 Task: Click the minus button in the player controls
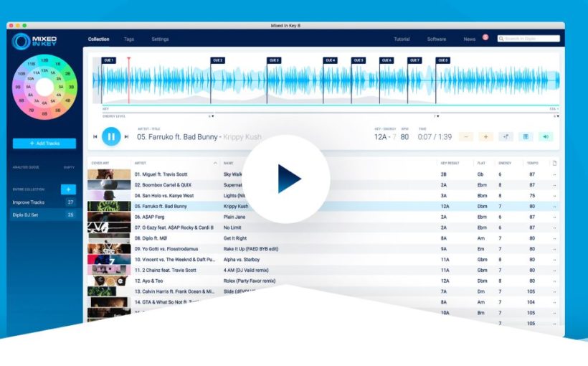[466, 136]
